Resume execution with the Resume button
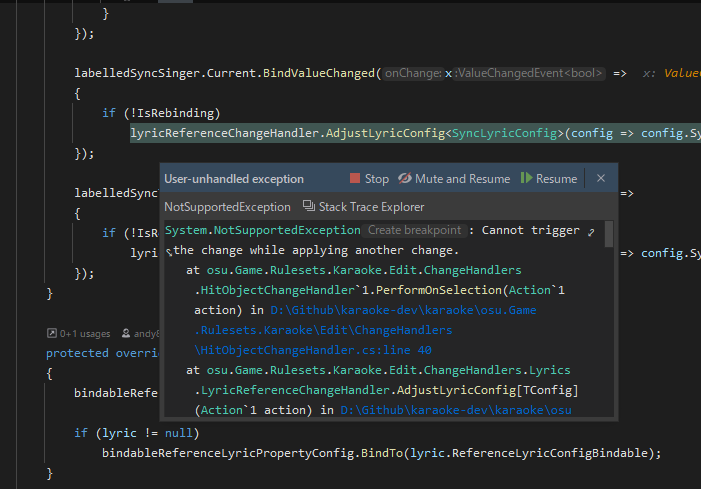Viewport: 701px width, 489px height. pos(549,179)
